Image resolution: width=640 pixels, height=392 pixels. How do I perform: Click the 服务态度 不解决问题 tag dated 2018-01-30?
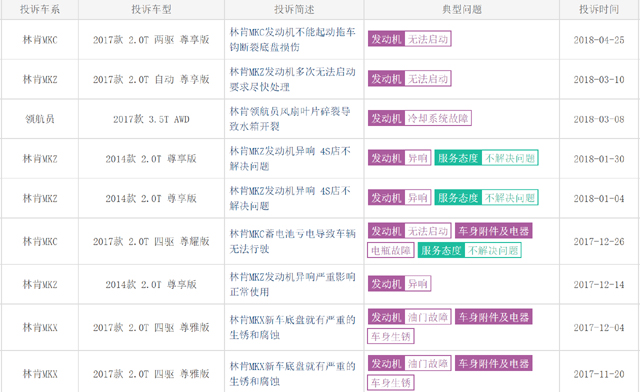487,158
